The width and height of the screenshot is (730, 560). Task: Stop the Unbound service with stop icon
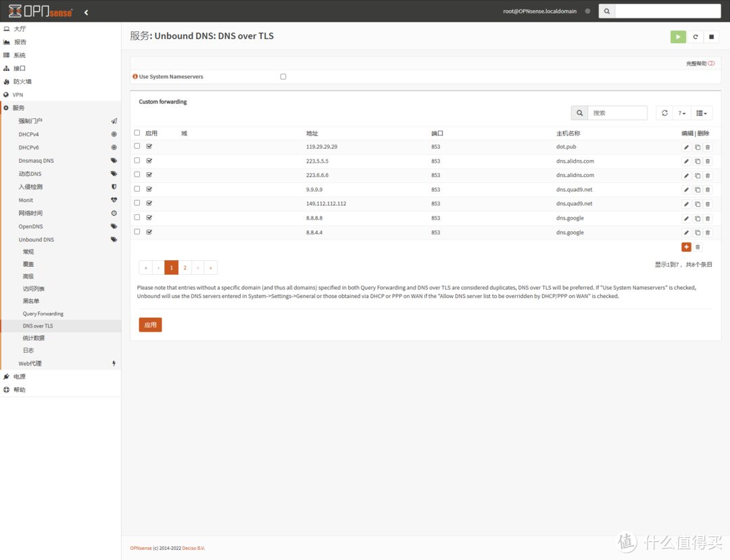click(711, 36)
